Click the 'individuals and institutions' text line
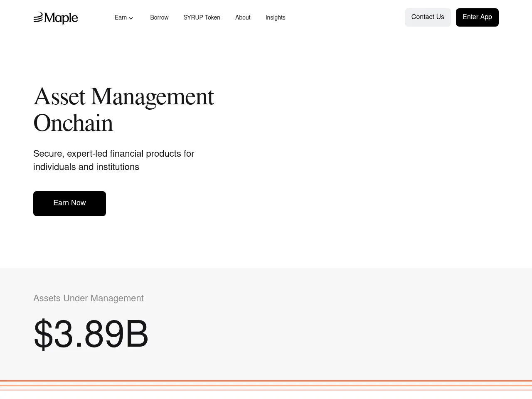Image resolution: width=532 pixels, height=399 pixels. [86, 167]
